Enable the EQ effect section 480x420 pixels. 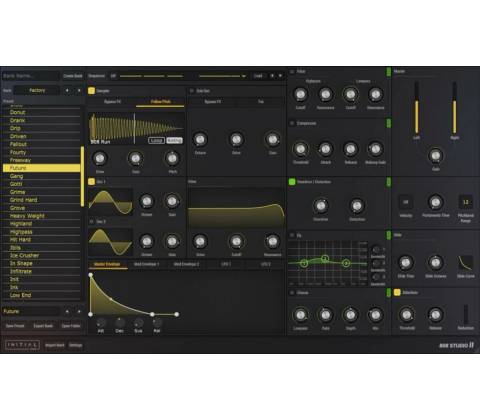coord(292,235)
